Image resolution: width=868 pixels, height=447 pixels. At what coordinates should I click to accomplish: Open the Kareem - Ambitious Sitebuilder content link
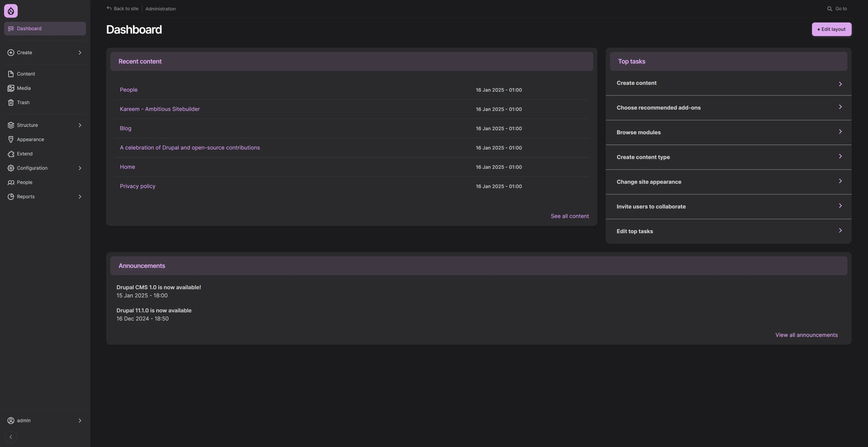[160, 109]
